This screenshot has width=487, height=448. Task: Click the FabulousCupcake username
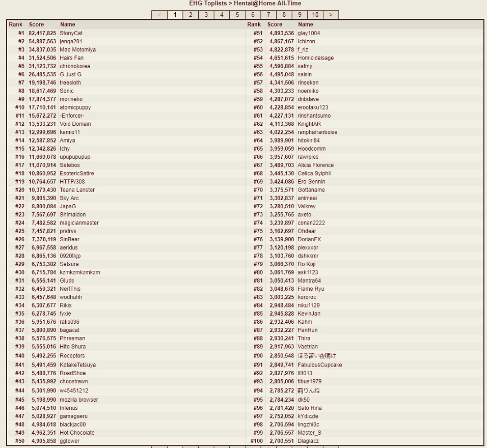(x=319, y=365)
